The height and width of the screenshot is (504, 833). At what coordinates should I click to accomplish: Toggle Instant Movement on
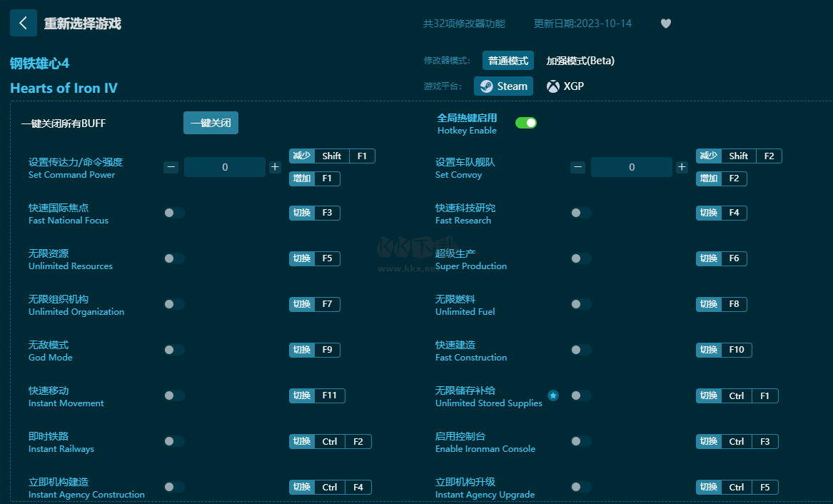tap(173, 395)
